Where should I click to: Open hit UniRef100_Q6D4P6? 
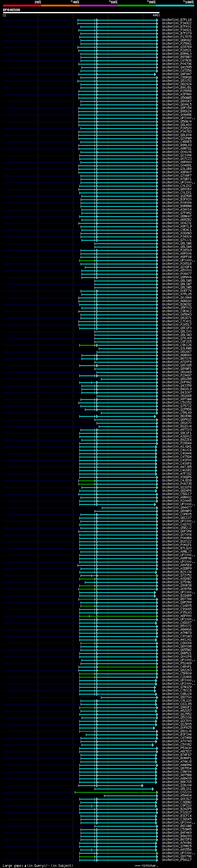(176, 491)
